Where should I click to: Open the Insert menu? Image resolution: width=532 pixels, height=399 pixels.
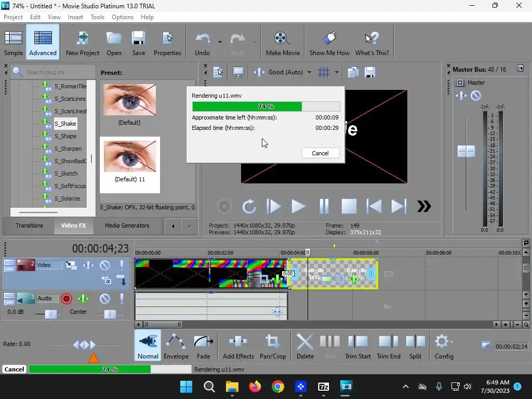click(x=75, y=17)
